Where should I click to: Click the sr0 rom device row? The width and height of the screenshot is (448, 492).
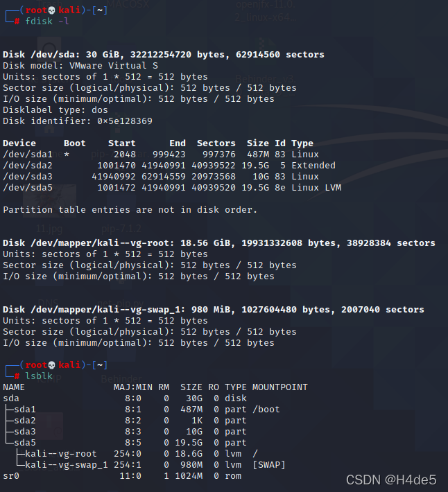[122, 476]
